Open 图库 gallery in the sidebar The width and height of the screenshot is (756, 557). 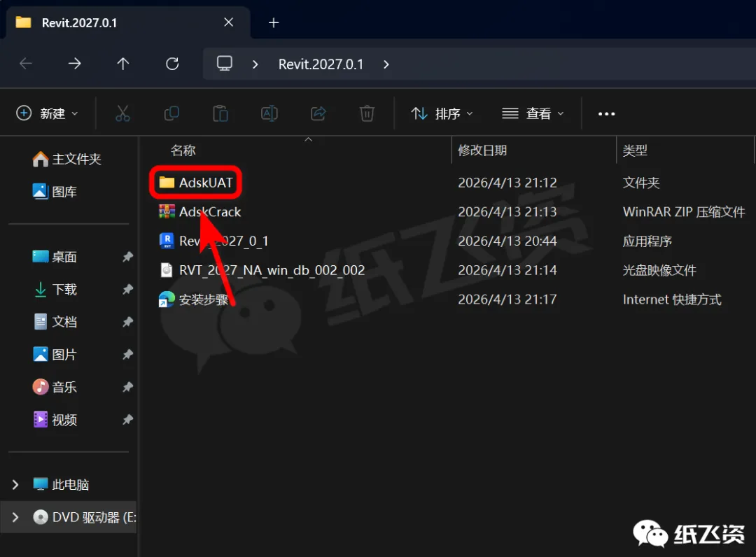pyautogui.click(x=55, y=191)
